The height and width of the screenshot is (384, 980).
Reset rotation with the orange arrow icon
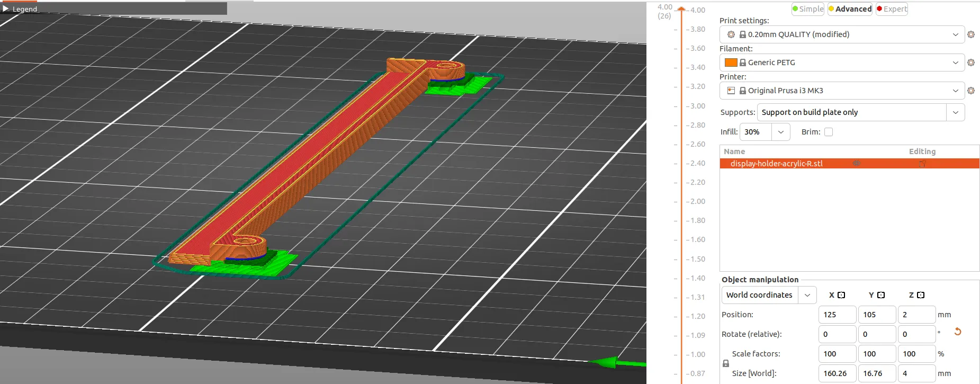958,332
